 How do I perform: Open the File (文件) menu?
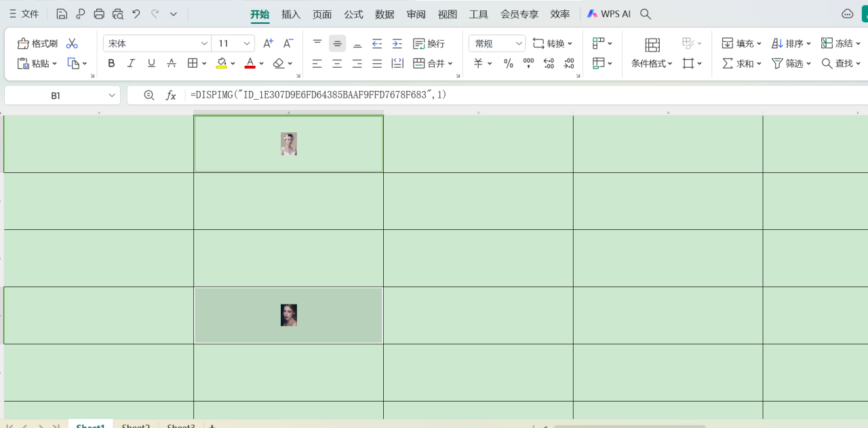point(24,14)
